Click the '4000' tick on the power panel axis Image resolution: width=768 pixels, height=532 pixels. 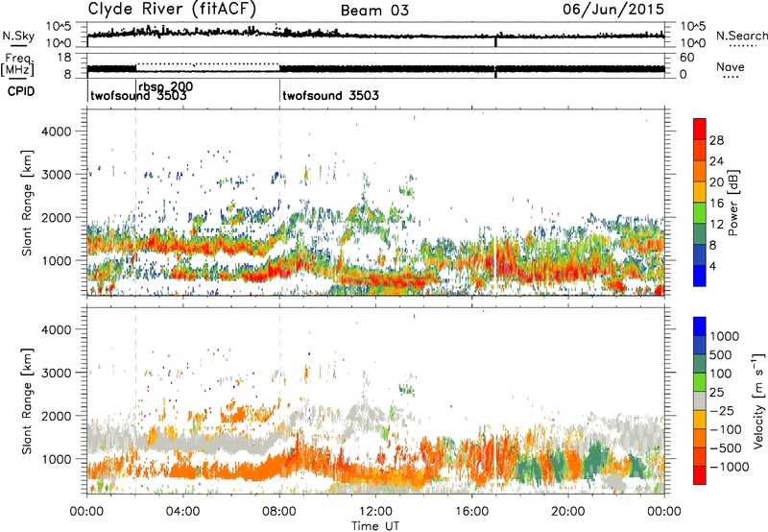[x=56, y=132]
